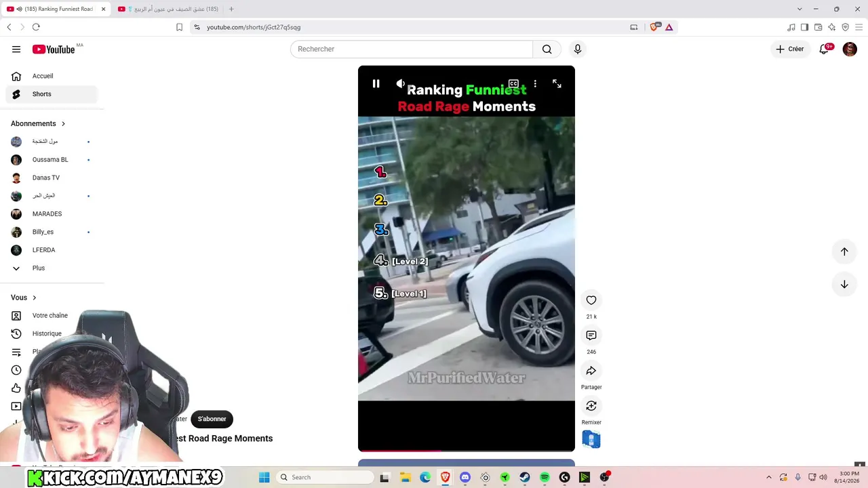Viewport: 868px width, 488px height.
Task: Click the search magnifier button
Action: (x=547, y=49)
